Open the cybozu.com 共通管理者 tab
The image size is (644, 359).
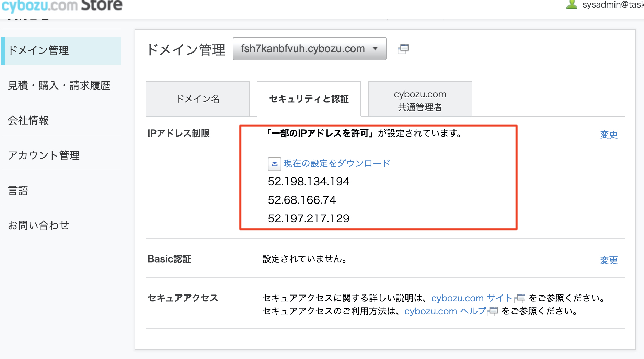click(x=420, y=100)
